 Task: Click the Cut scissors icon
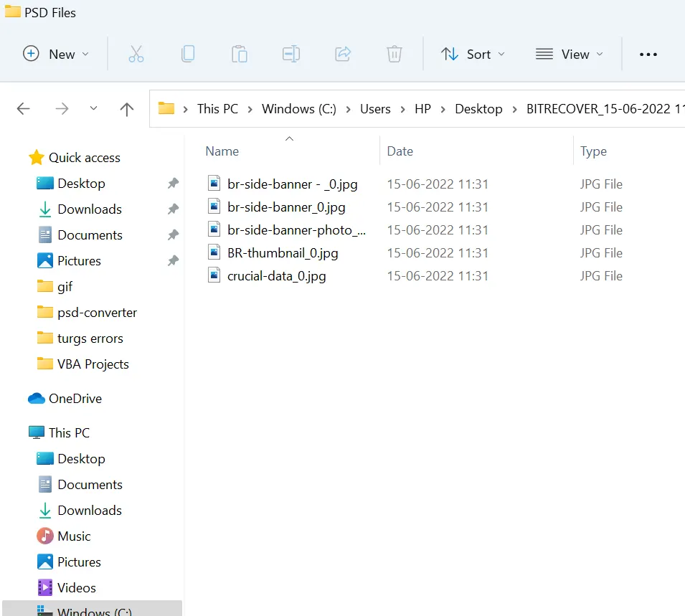[x=136, y=54]
